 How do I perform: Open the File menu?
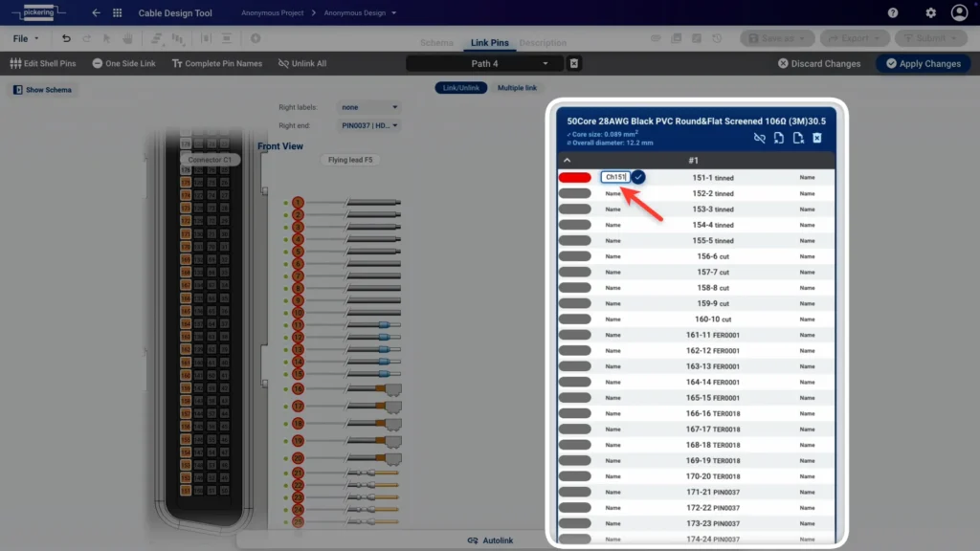[26, 38]
